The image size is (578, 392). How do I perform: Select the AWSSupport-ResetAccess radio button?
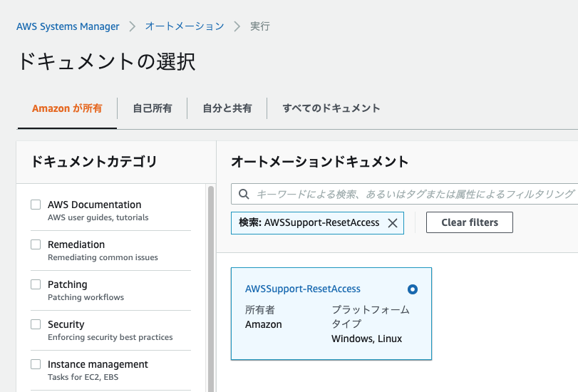coord(413,289)
